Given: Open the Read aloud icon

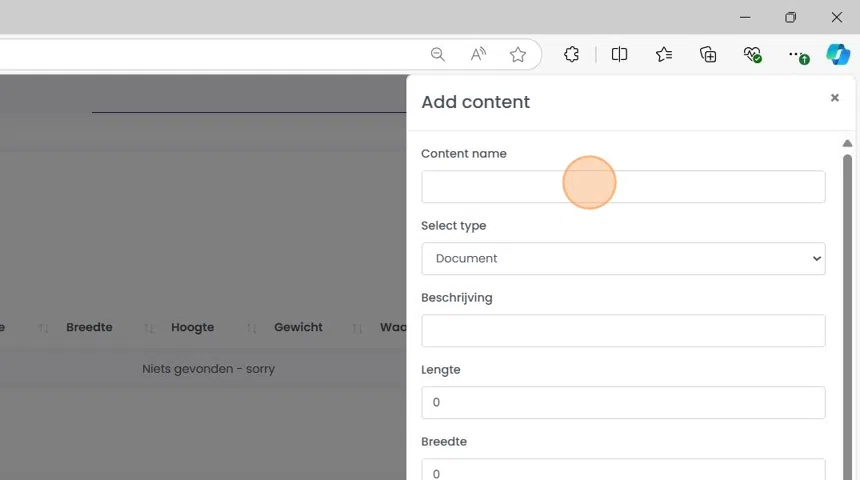Looking at the screenshot, I should [478, 55].
